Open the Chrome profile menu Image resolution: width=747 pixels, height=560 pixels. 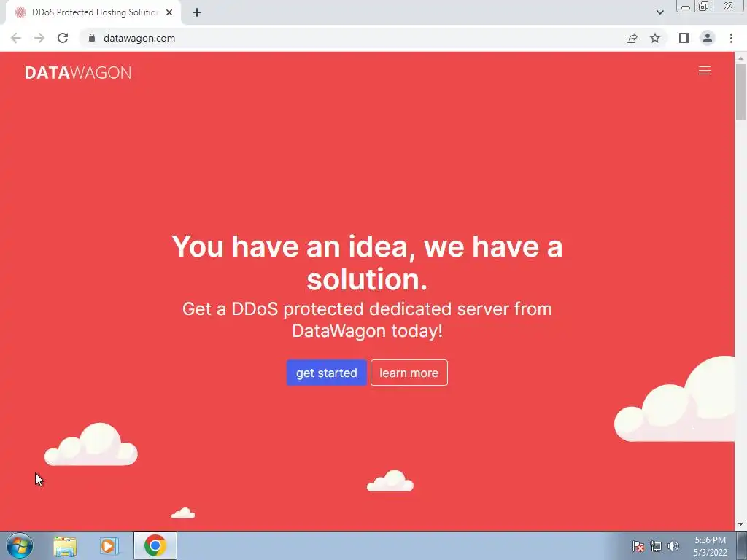708,38
